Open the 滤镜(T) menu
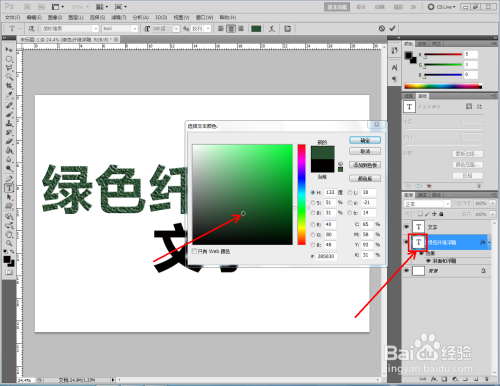The width and height of the screenshot is (500, 386). pyautogui.click(x=119, y=17)
